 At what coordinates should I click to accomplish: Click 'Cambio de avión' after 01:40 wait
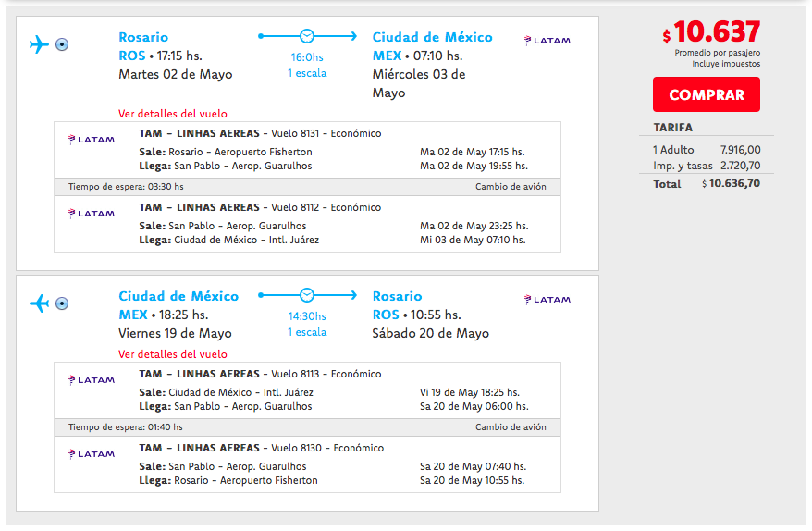click(x=511, y=426)
